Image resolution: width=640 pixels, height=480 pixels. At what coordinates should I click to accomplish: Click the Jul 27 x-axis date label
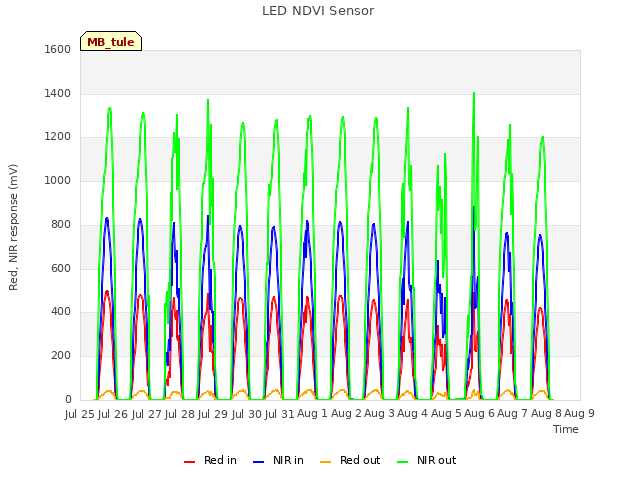point(146,414)
